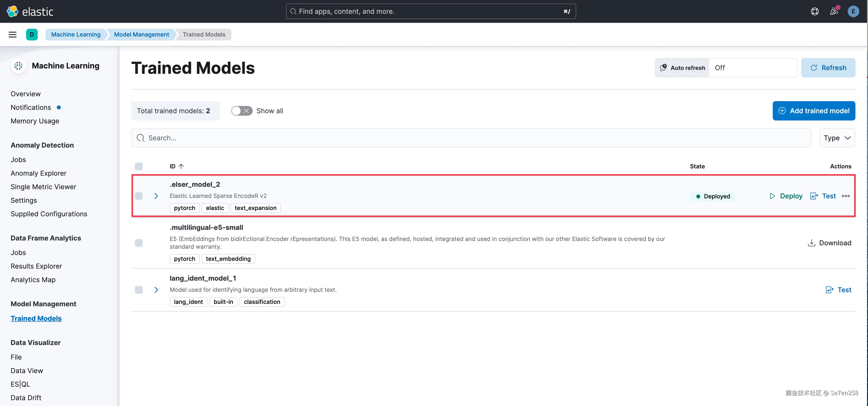Open the Type filter dropdown
868x406 pixels.
(x=837, y=138)
